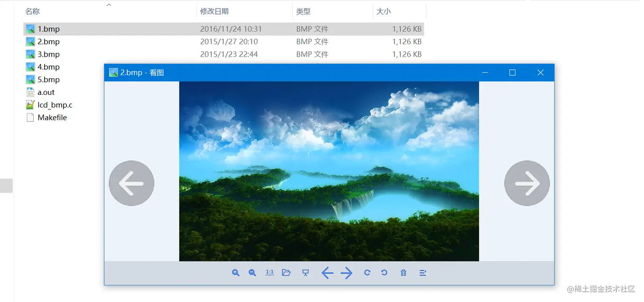
Task: Select the Makefile entry
Action: [52, 117]
